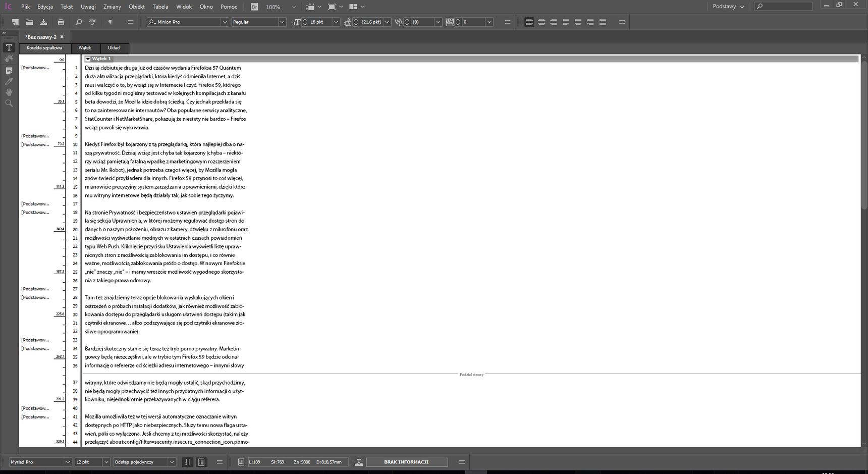
Task: Expand the panel dock double-arrow icon
Action: pos(5,33)
